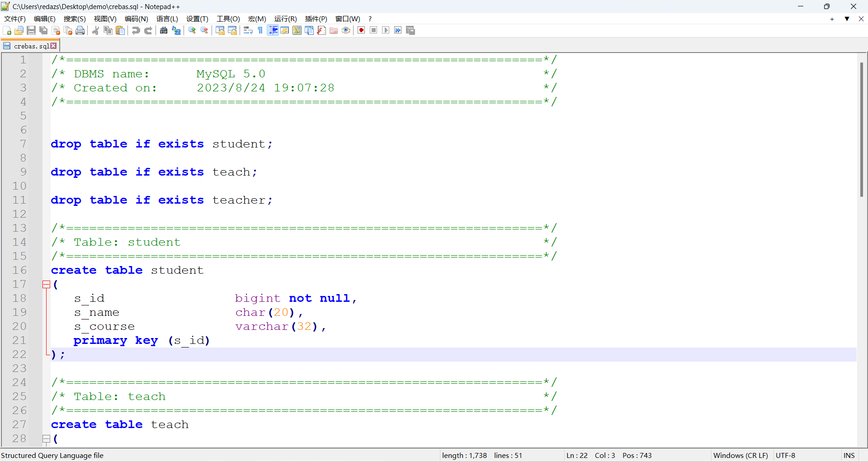Toggle the monitoring eye icon
868x462 pixels.
tap(346, 30)
